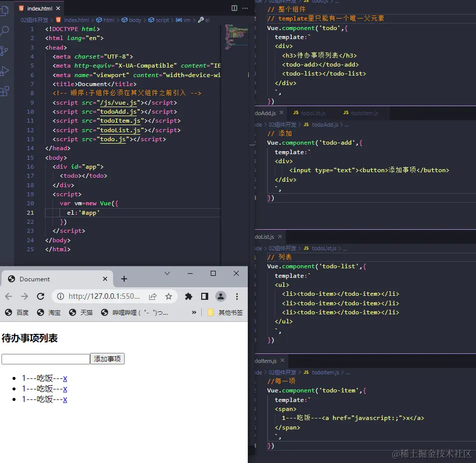Click the x link of the first 吃饭 item
The image size is (476, 463).
(65, 378)
